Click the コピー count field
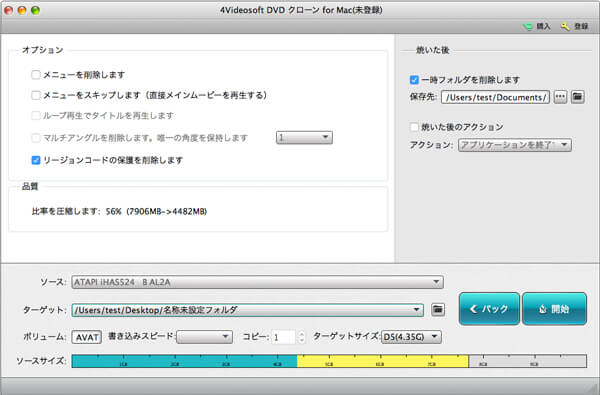The height and width of the screenshot is (395, 600). click(284, 337)
